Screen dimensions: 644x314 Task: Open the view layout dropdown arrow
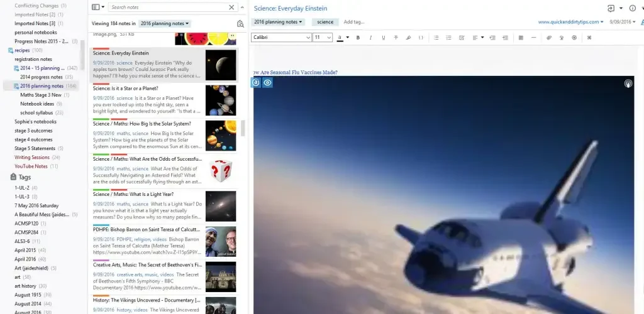(x=103, y=8)
